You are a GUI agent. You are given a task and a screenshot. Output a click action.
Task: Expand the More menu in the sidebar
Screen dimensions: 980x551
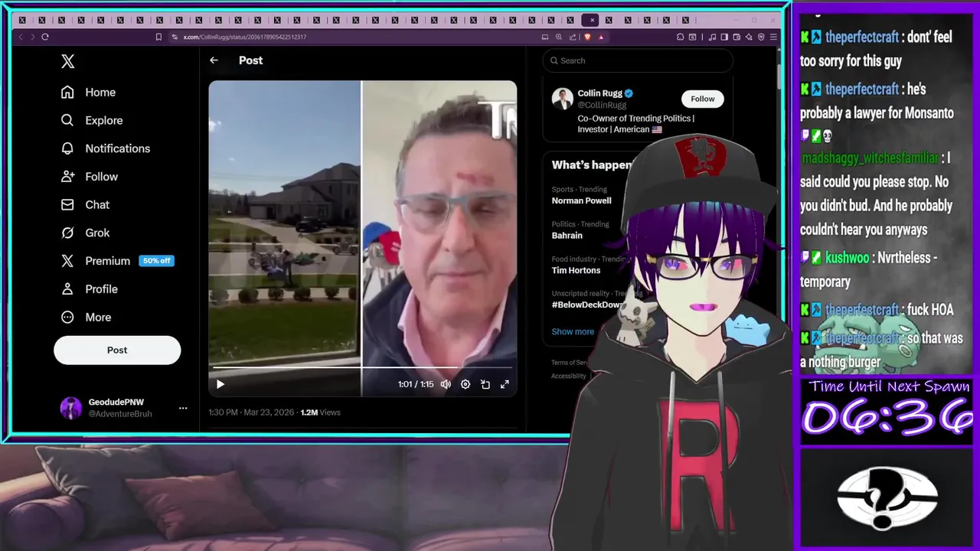[x=86, y=317]
